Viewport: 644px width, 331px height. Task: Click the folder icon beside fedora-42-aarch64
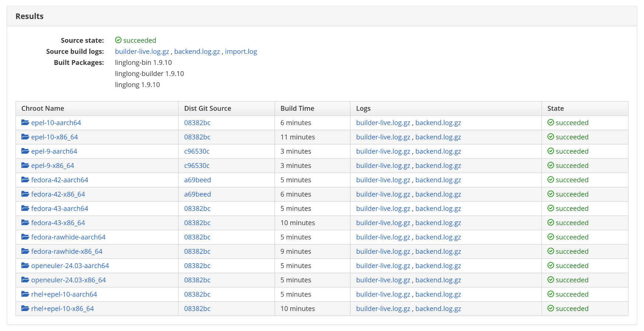25,180
